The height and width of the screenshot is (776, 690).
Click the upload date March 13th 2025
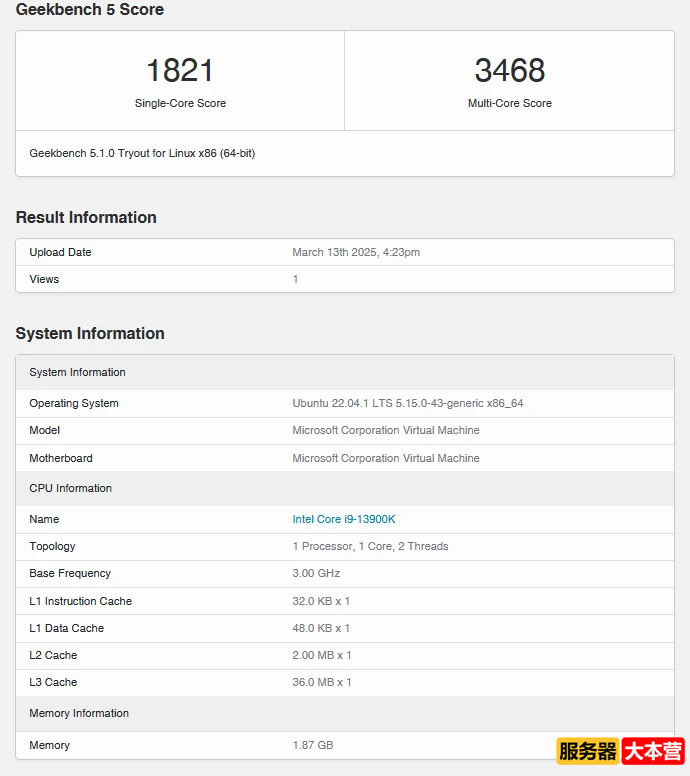tap(356, 252)
